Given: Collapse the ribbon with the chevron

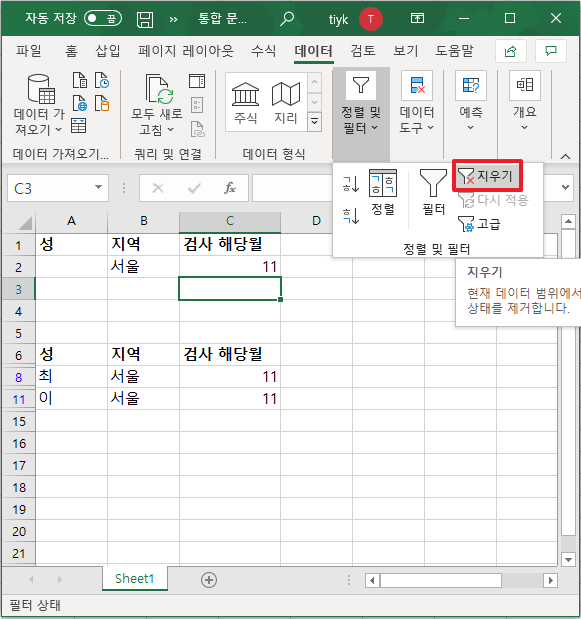Looking at the screenshot, I should click(566, 156).
